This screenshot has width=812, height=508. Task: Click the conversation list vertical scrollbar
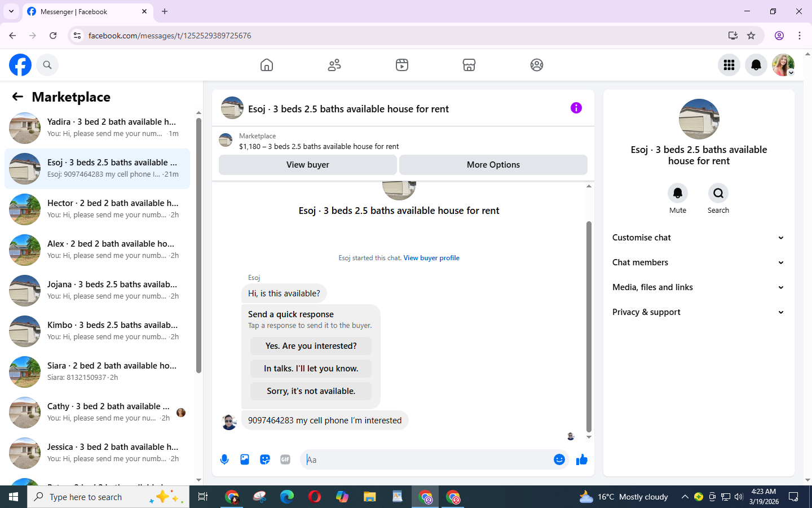click(198, 246)
